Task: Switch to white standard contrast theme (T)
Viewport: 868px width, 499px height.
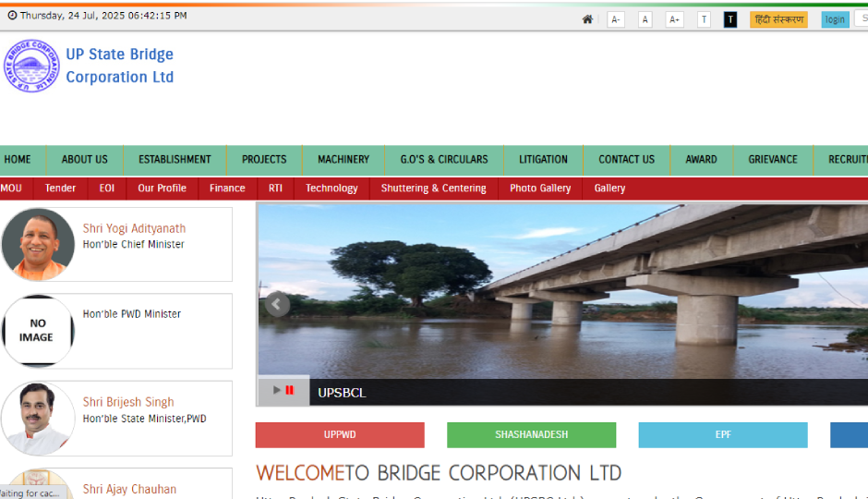Action: [704, 19]
